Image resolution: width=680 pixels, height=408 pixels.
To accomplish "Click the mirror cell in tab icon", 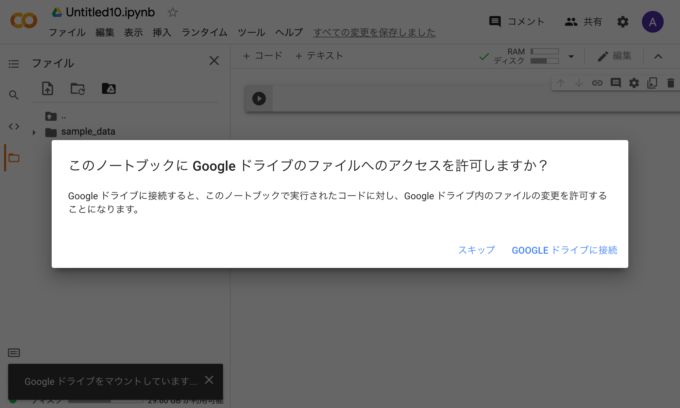I will pos(652,83).
